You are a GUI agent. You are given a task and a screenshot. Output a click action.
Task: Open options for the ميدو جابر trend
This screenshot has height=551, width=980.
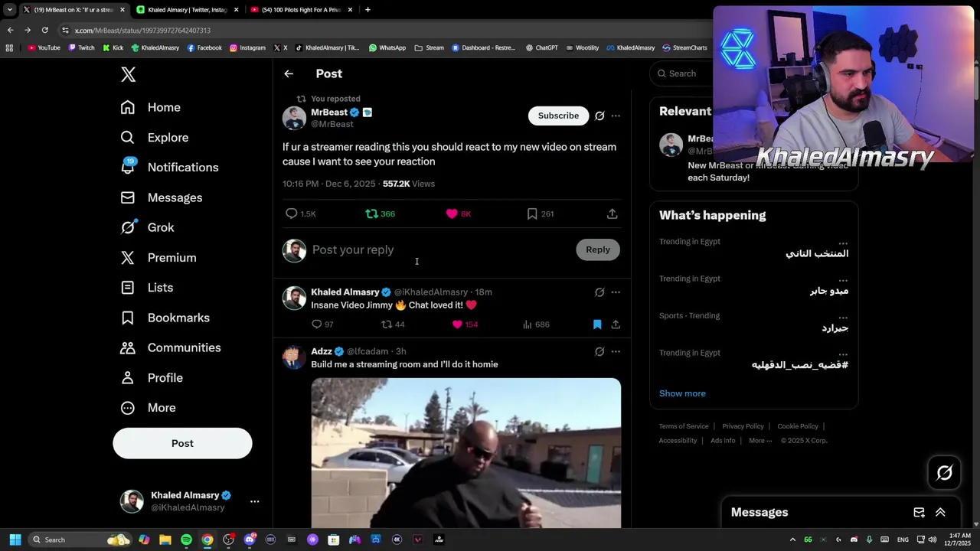coord(843,279)
